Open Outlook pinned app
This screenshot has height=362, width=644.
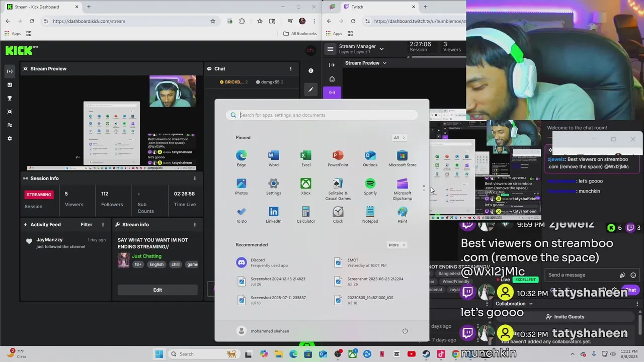(370, 158)
